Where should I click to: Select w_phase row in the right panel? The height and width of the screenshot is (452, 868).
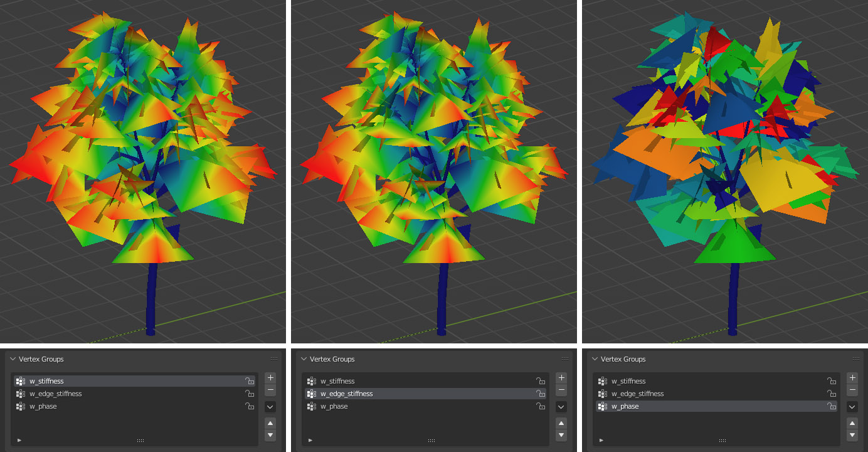click(717, 406)
